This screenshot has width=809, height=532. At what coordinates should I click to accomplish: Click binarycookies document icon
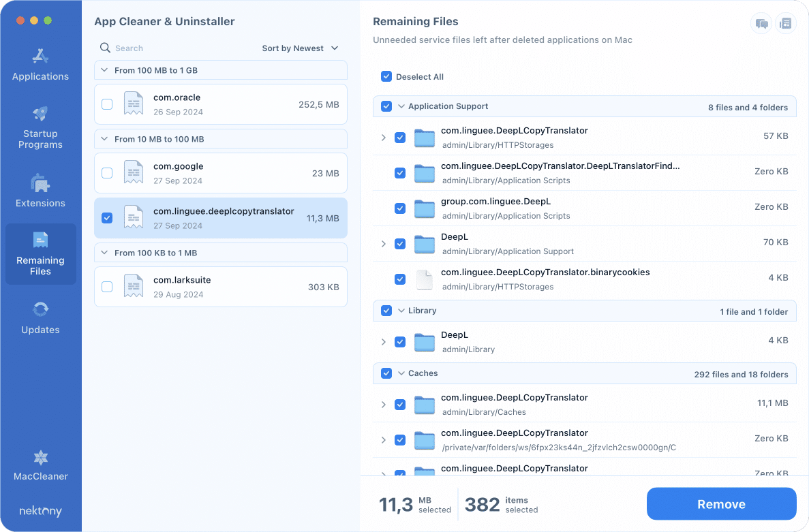pyautogui.click(x=425, y=279)
